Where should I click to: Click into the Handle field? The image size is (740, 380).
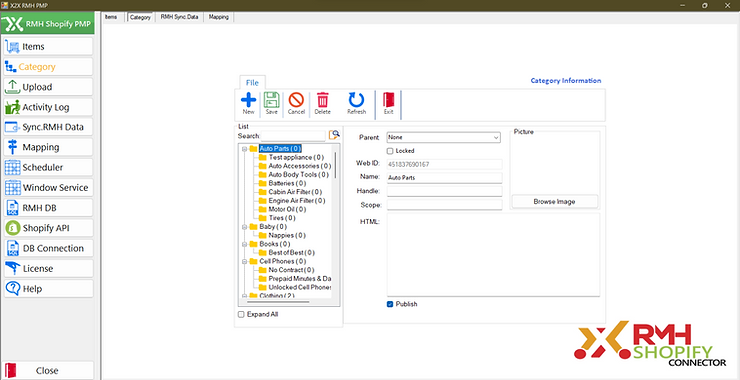(445, 191)
